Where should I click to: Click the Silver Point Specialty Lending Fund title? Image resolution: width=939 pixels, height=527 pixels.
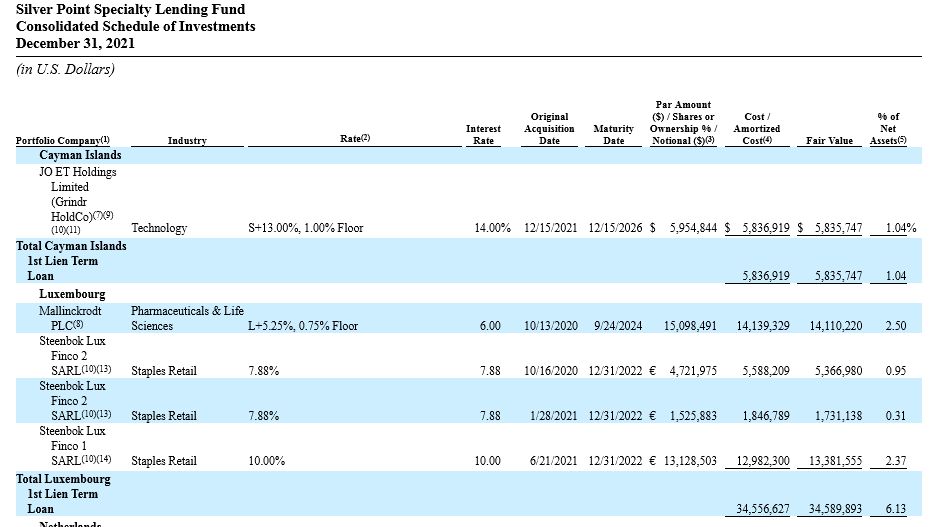tap(130, 9)
